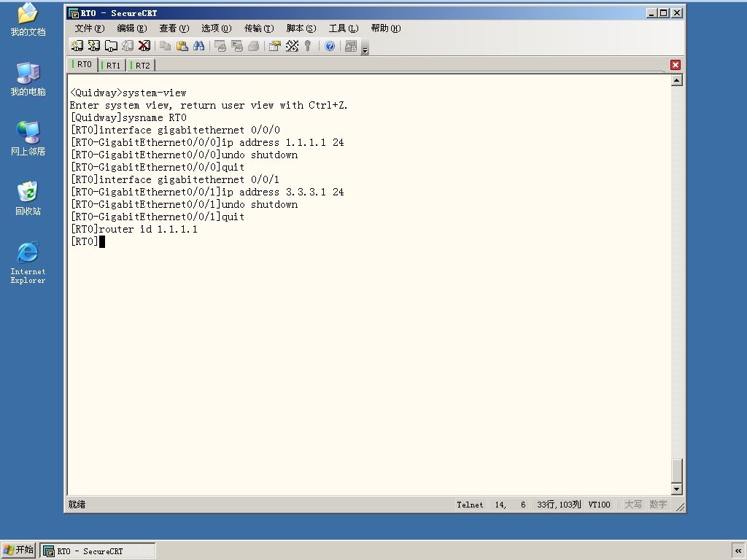Click the Copy toolbar icon
Image resolution: width=747 pixels, height=560 pixels.
point(166,46)
